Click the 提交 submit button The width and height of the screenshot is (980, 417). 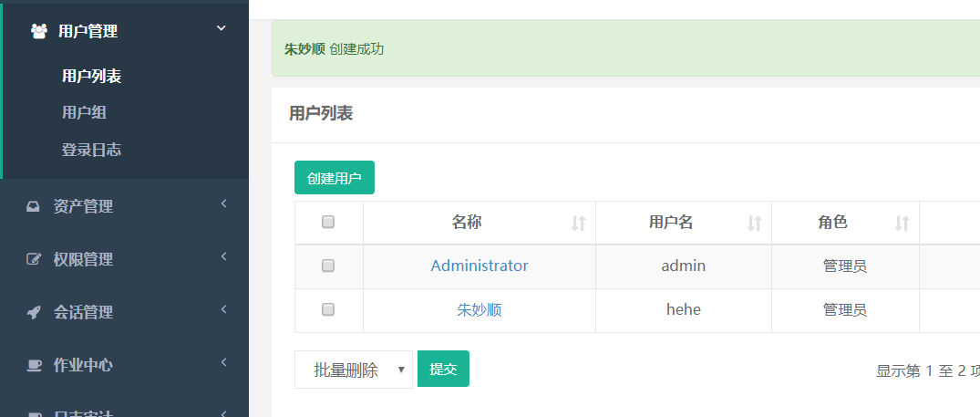[x=443, y=369]
